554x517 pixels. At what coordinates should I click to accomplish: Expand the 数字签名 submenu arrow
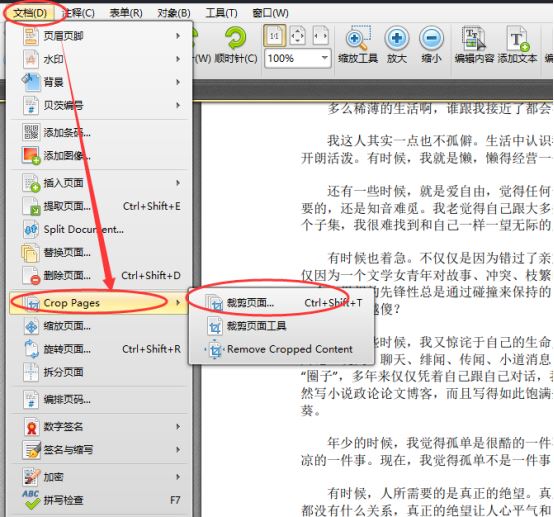178,427
